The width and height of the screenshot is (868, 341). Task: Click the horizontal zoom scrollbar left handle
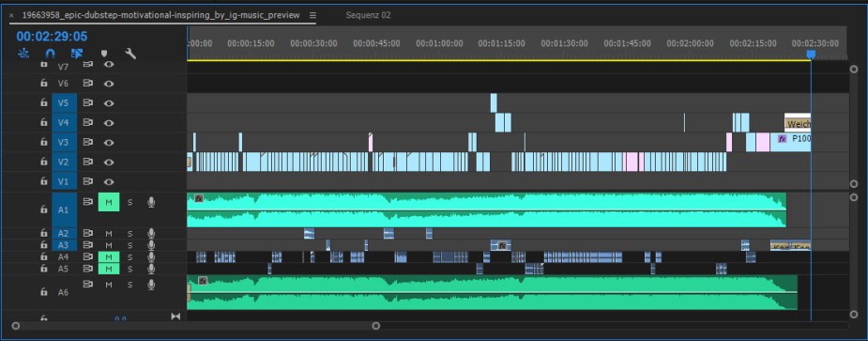click(x=16, y=325)
